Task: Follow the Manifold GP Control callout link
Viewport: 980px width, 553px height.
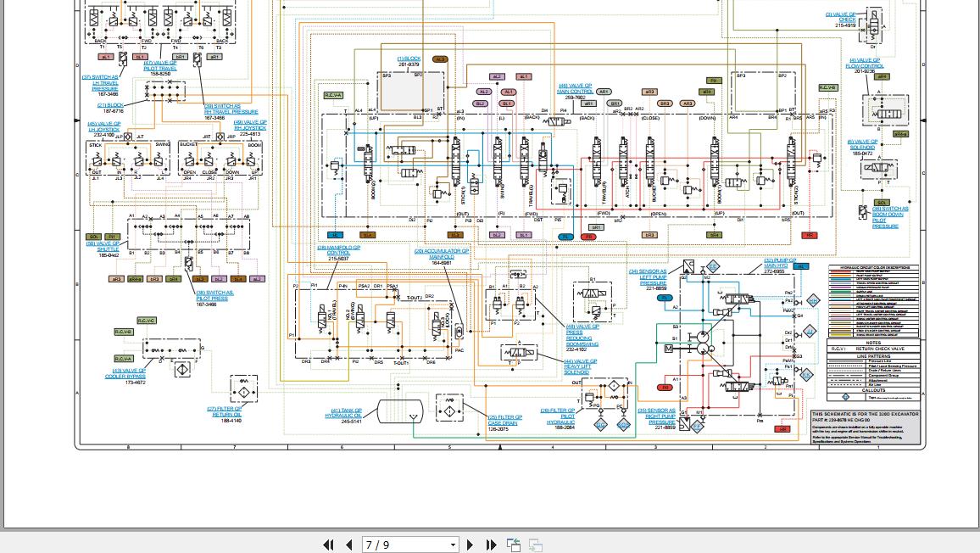Action: click(339, 250)
